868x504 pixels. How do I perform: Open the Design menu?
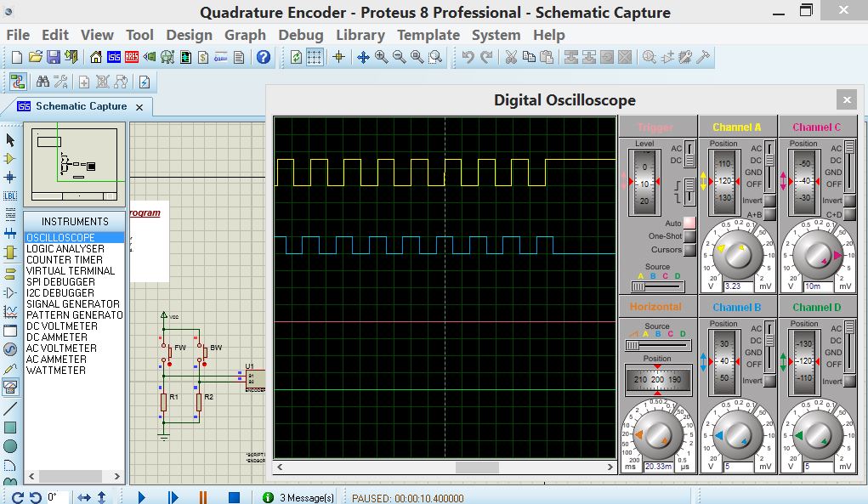point(189,35)
